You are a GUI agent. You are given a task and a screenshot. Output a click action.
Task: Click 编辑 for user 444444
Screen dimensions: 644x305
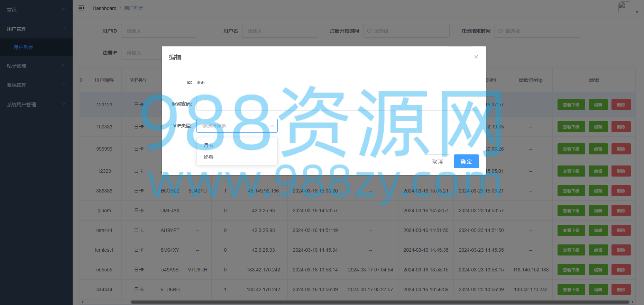point(598,289)
